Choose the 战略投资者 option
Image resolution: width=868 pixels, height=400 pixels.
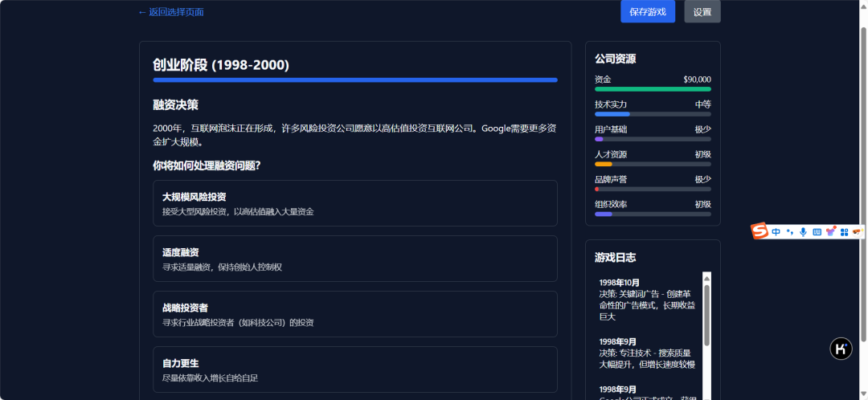tap(355, 314)
